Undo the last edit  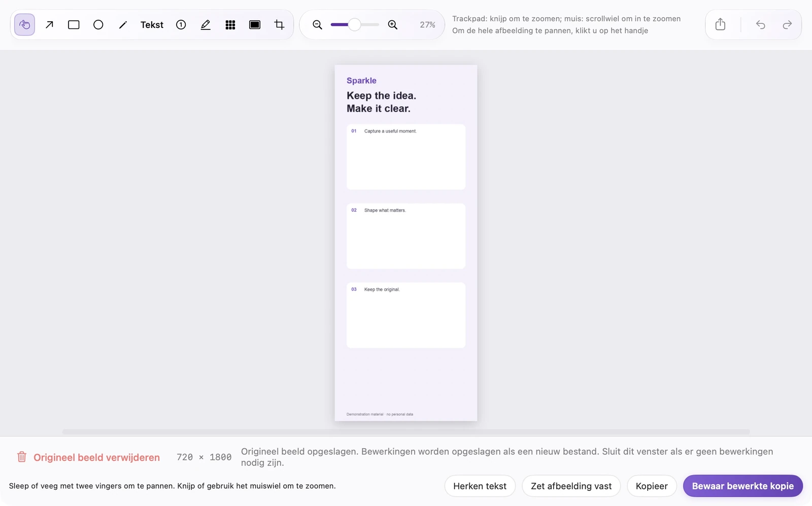[x=760, y=24]
